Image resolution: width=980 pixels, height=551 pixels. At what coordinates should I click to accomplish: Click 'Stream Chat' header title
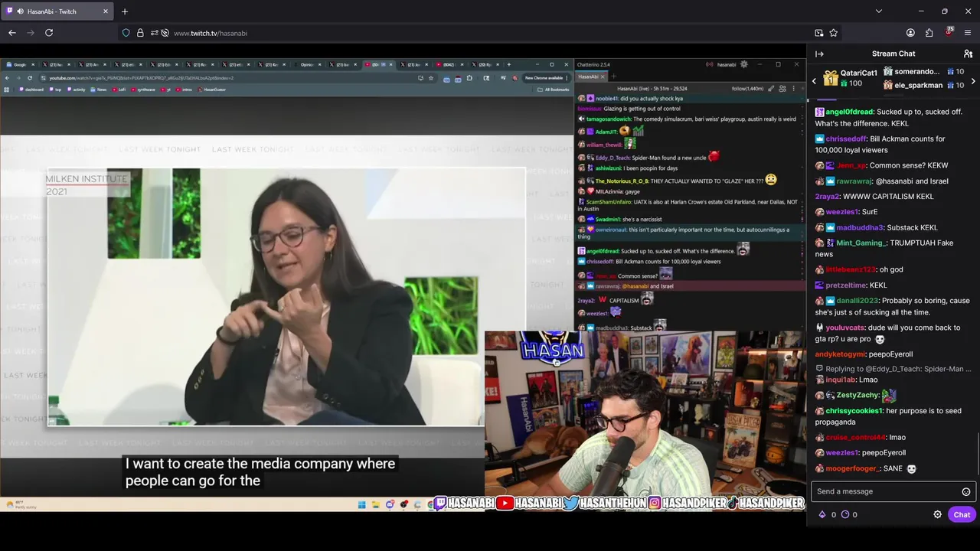tap(893, 54)
